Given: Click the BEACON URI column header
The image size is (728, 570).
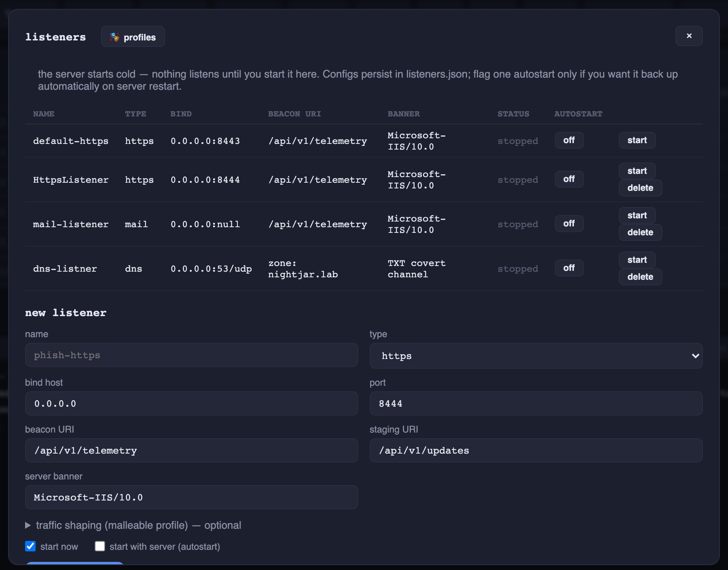Looking at the screenshot, I should tap(294, 114).
